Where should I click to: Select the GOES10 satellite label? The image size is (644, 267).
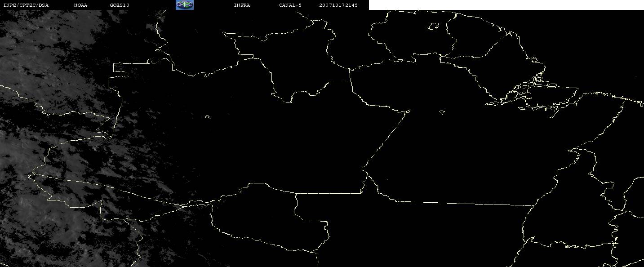pyautogui.click(x=119, y=5)
